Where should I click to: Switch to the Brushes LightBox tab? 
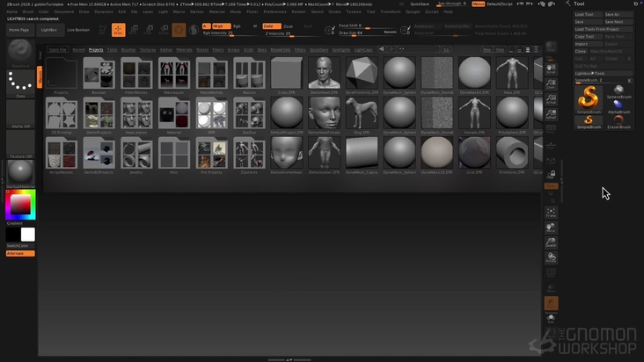pyautogui.click(x=128, y=50)
